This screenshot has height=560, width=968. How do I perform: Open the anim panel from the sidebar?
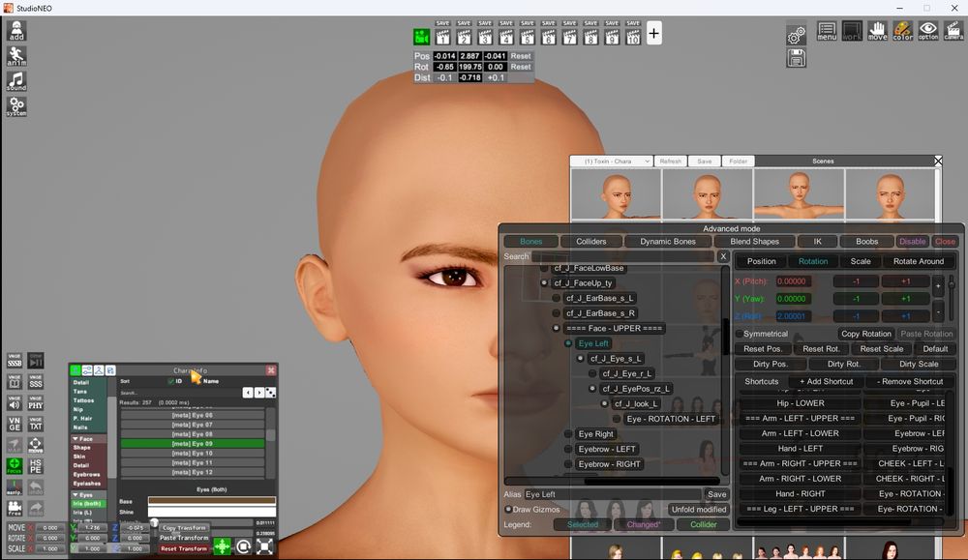point(15,55)
